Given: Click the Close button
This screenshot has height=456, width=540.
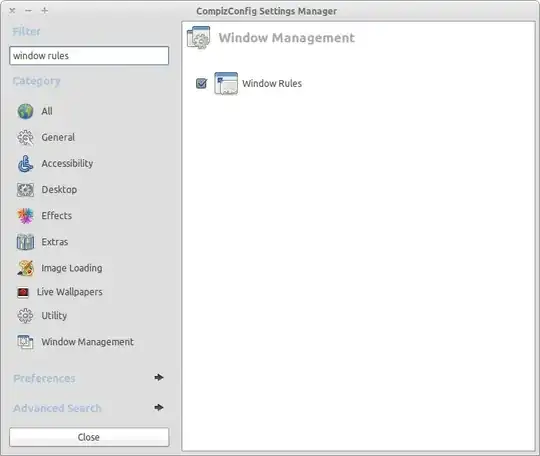Looking at the screenshot, I should 89,437.
